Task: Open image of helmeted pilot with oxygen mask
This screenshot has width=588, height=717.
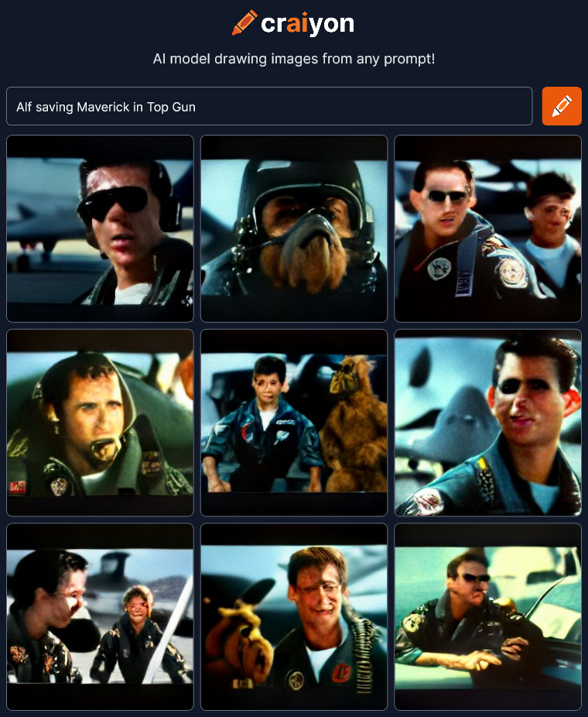Action: point(100,423)
